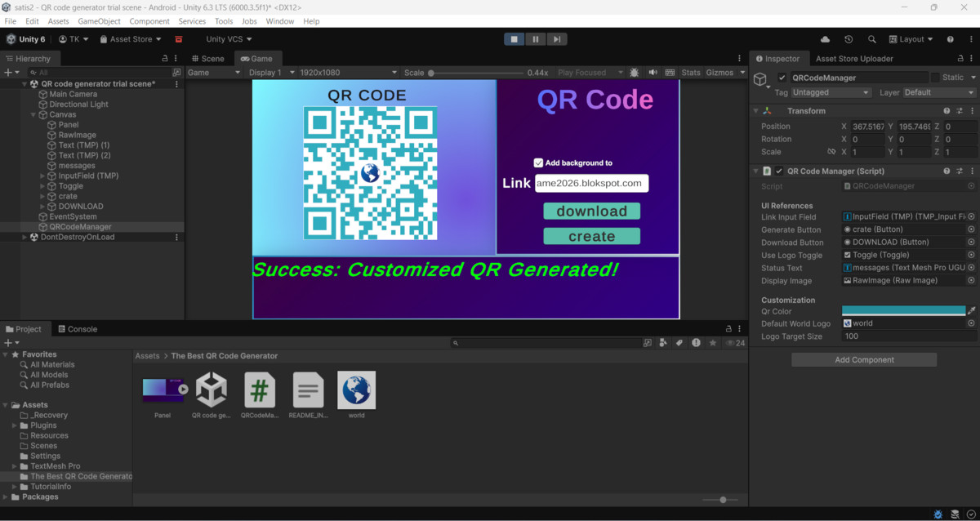Switch to the Asset Store Uploader tab

(854, 59)
